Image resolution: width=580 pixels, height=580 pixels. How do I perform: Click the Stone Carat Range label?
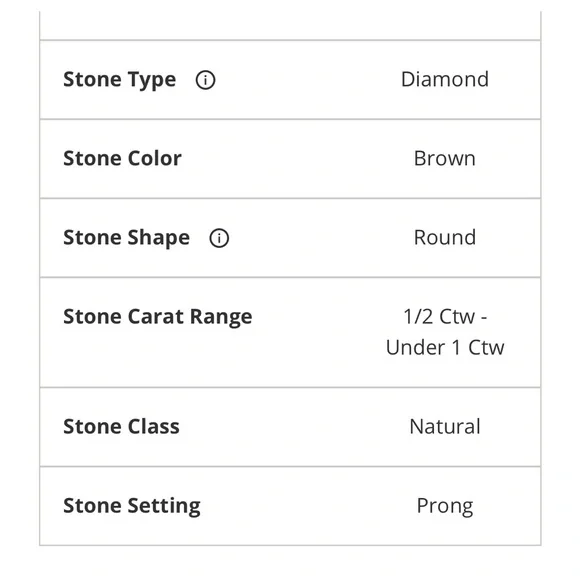coord(158,317)
